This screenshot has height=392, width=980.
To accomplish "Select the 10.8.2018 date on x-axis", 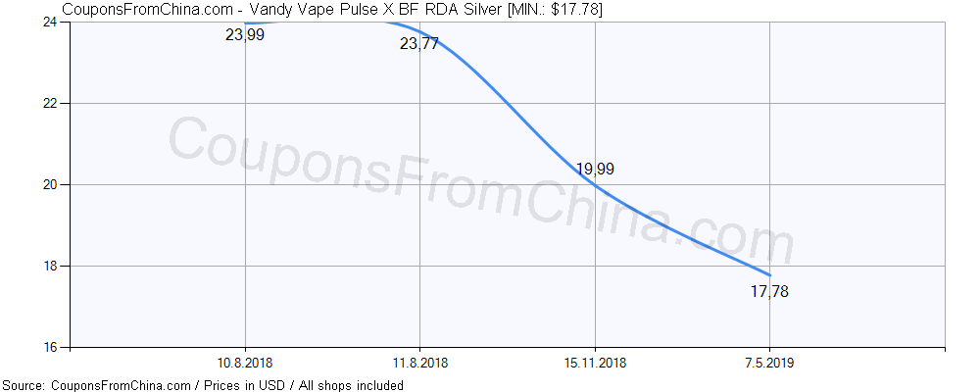I will click(x=245, y=363).
